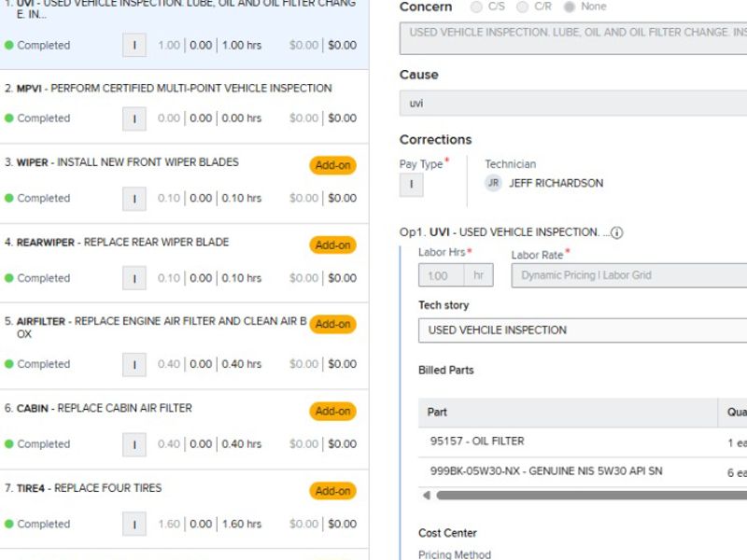The image size is (747, 560).
Task: Click the Add-on badge on AIRFILTER line
Action: (332, 324)
